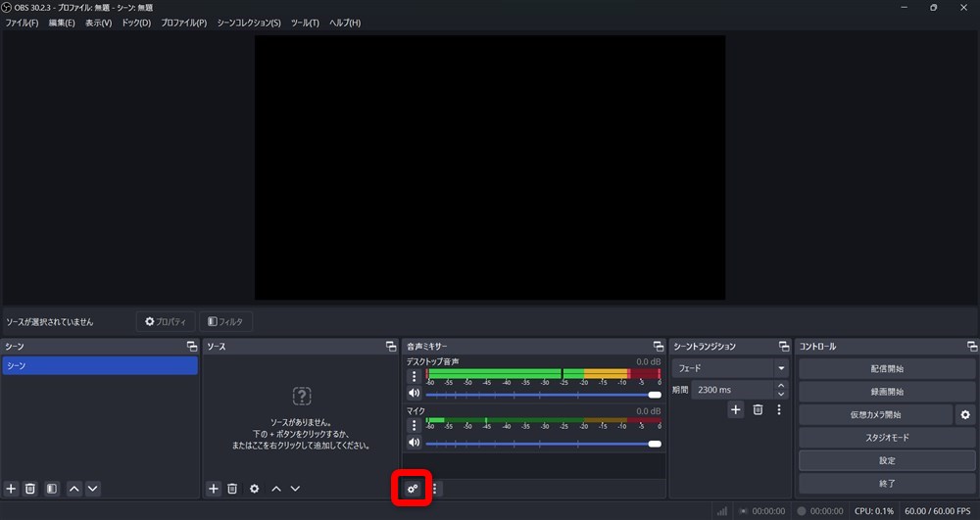980x520 pixels.
Task: Click the transition duration 2300 ms field
Action: (x=732, y=390)
